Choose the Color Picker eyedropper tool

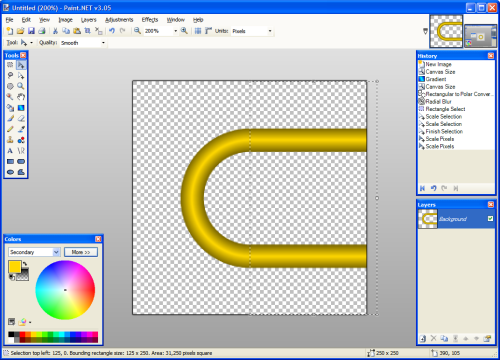pos(21,129)
